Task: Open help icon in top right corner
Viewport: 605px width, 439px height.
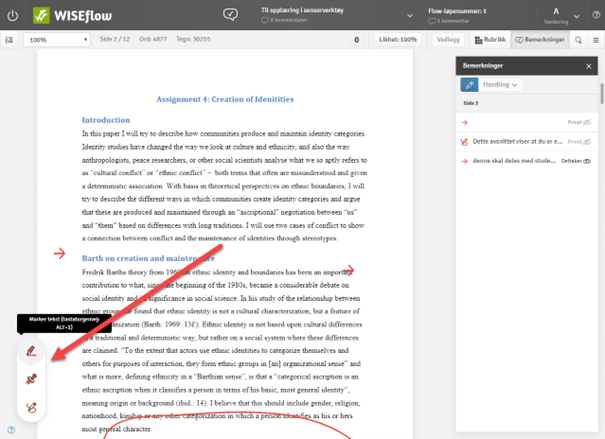Action: (x=596, y=15)
